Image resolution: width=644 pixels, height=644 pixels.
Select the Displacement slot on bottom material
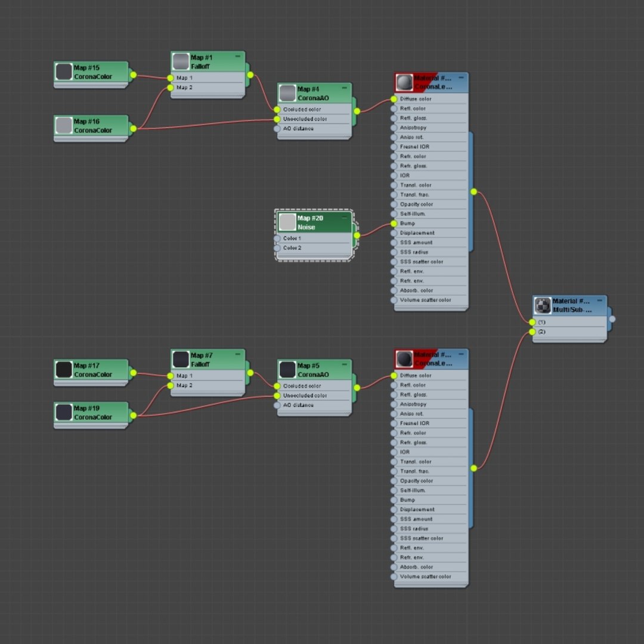[431, 510]
